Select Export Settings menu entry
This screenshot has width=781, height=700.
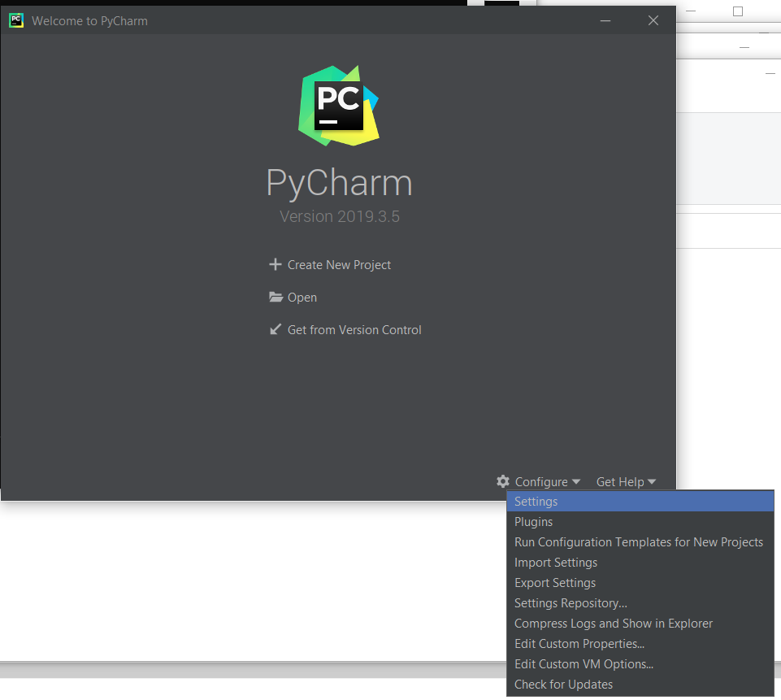click(x=554, y=583)
